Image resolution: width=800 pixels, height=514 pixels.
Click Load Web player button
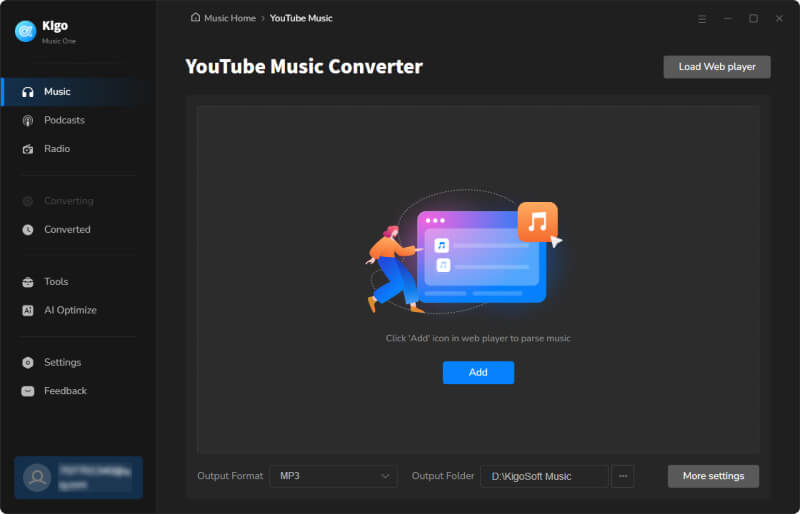click(717, 67)
